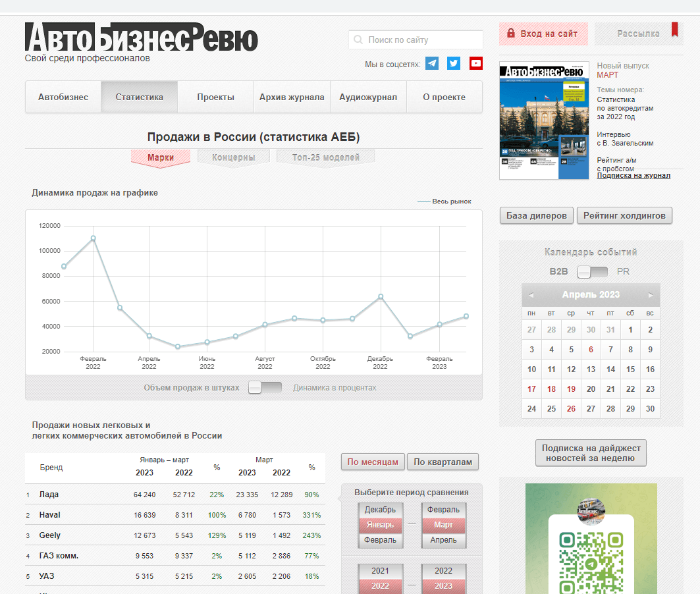700x594 pixels.
Task: Open the magazine cover thumbnail
Action: 544,121
